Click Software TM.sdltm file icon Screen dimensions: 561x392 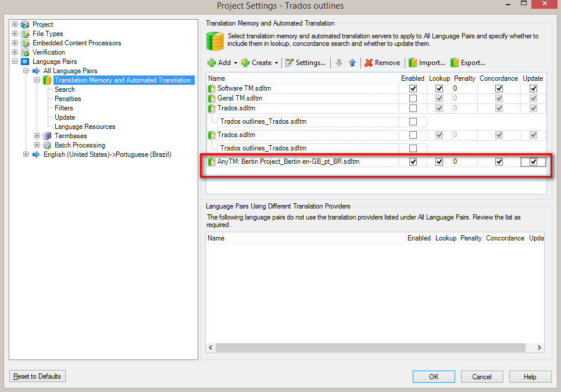point(212,89)
